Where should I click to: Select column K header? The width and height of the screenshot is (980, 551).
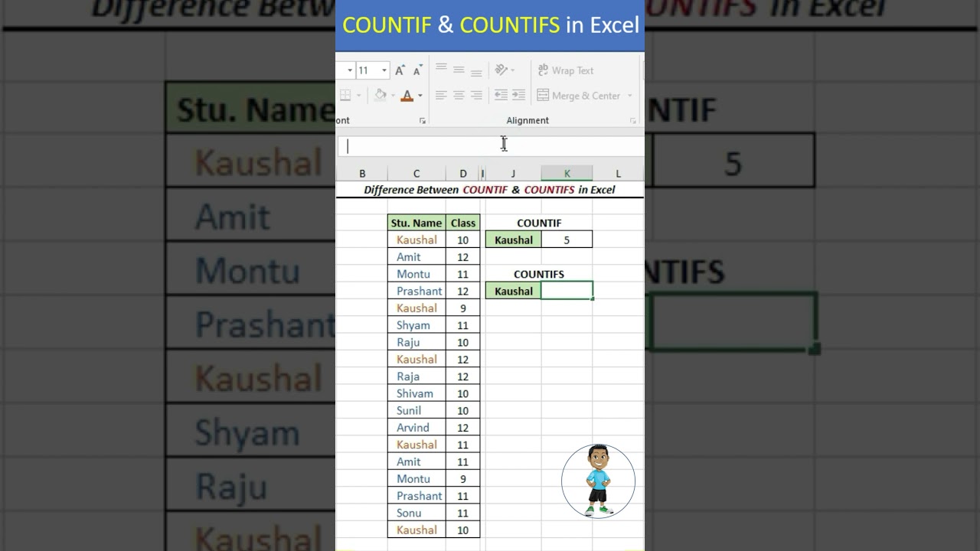[x=567, y=174]
